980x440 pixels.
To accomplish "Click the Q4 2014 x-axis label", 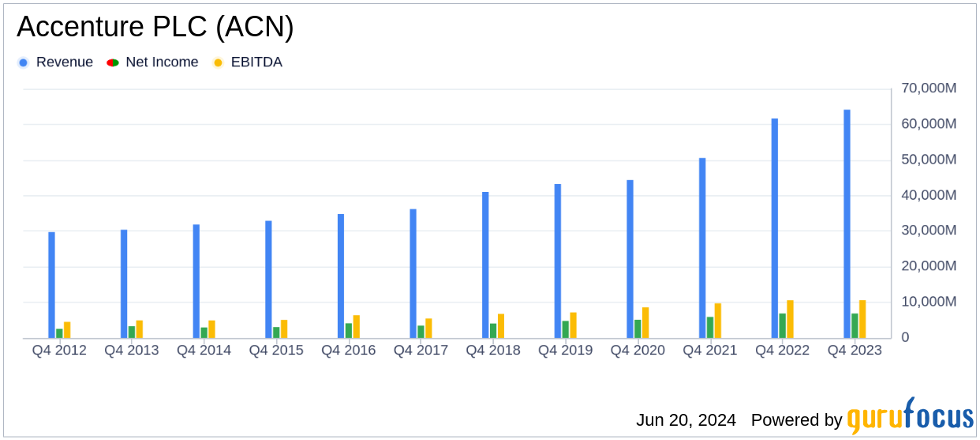I will tap(204, 350).
